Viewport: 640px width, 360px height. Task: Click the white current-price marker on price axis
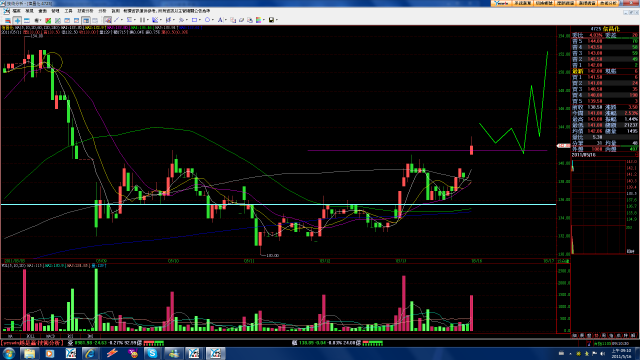click(564, 146)
